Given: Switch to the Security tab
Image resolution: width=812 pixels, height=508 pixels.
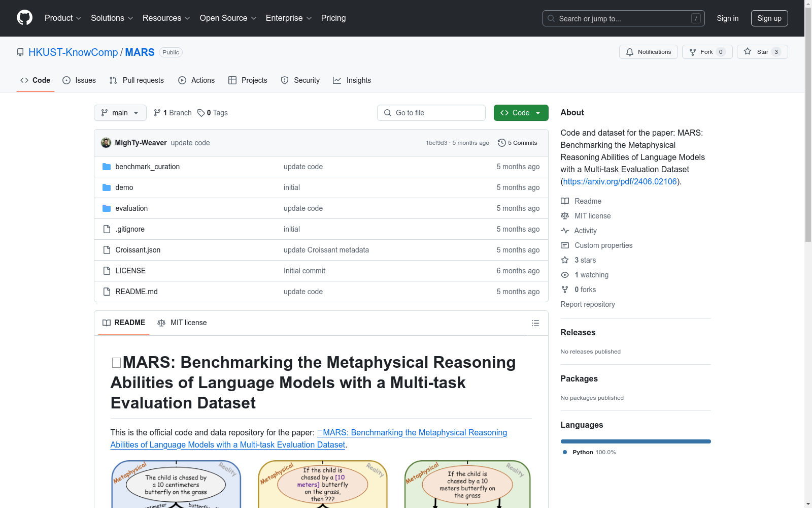Looking at the screenshot, I should pyautogui.click(x=300, y=80).
